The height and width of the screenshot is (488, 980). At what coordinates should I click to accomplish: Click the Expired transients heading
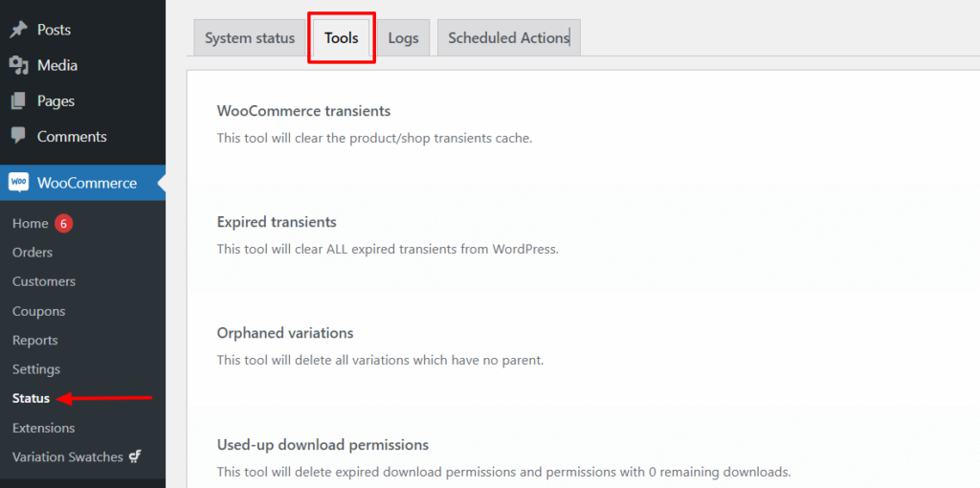click(277, 222)
